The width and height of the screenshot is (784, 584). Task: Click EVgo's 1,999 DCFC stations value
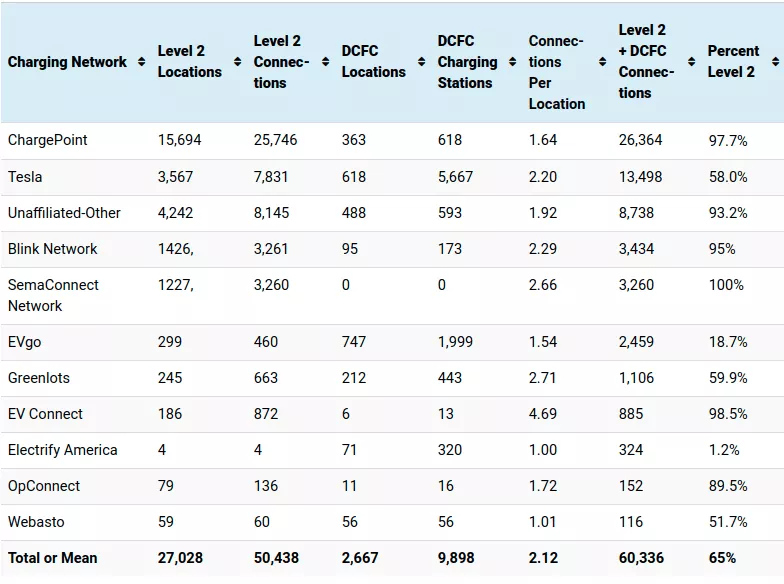point(455,342)
